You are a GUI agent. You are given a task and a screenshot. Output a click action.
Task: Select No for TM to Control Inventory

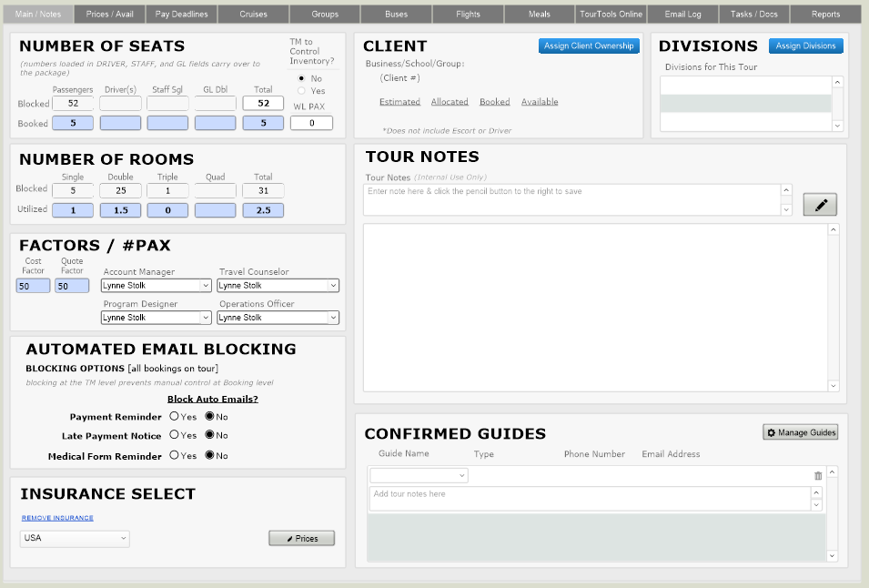click(301, 78)
